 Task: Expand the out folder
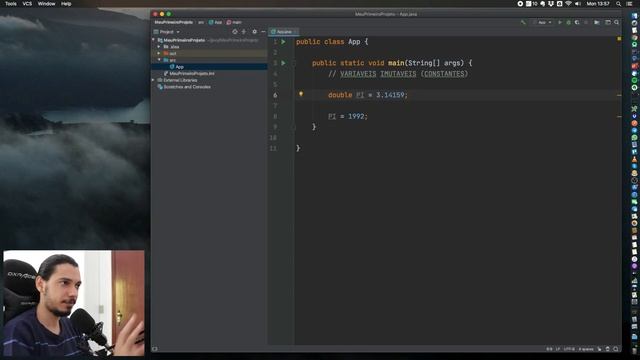[159, 53]
